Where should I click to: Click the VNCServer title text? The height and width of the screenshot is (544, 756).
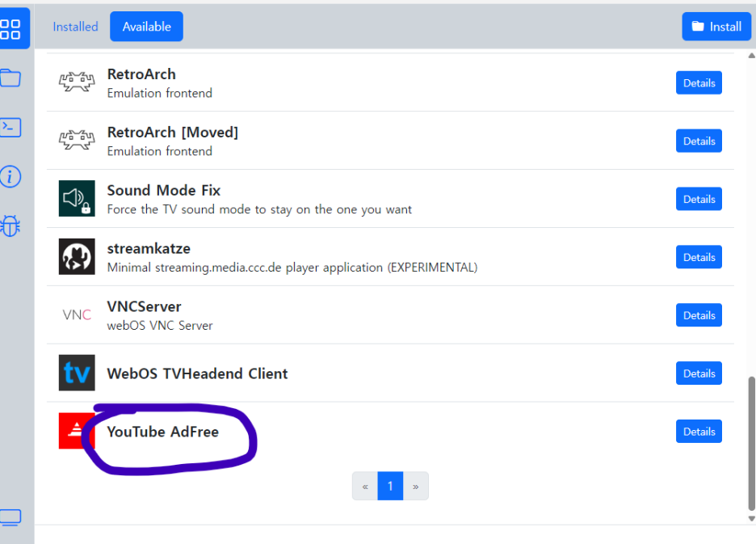144,306
